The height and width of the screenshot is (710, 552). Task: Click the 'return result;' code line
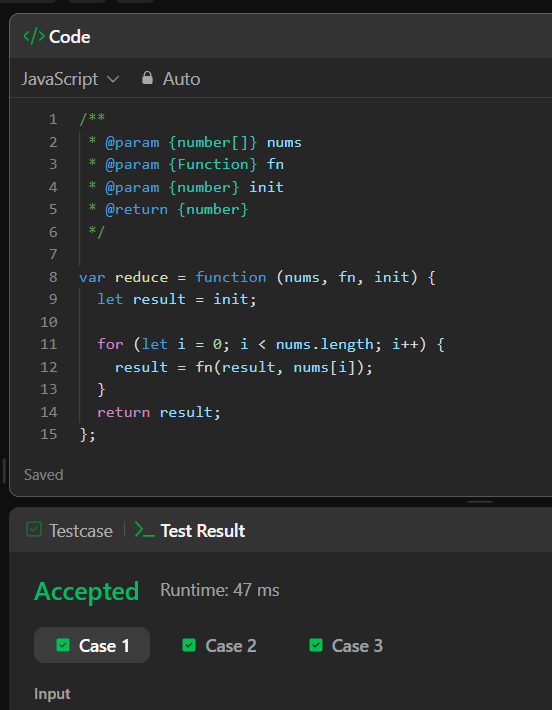[x=158, y=412]
